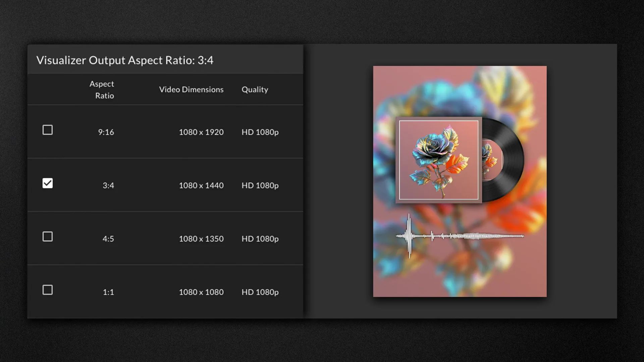
Task: Sort by the Aspect Ratio column header
Action: point(101,89)
